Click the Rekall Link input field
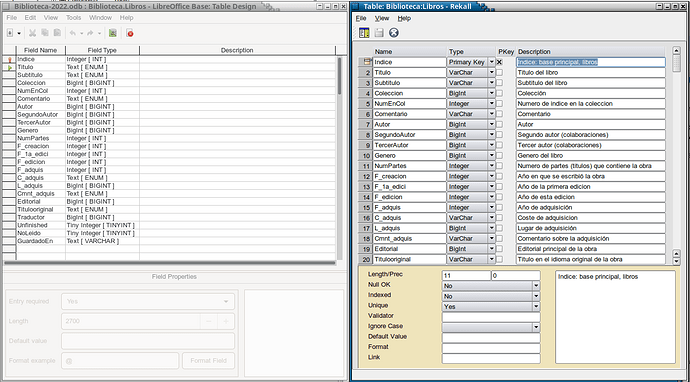 [x=491, y=359]
